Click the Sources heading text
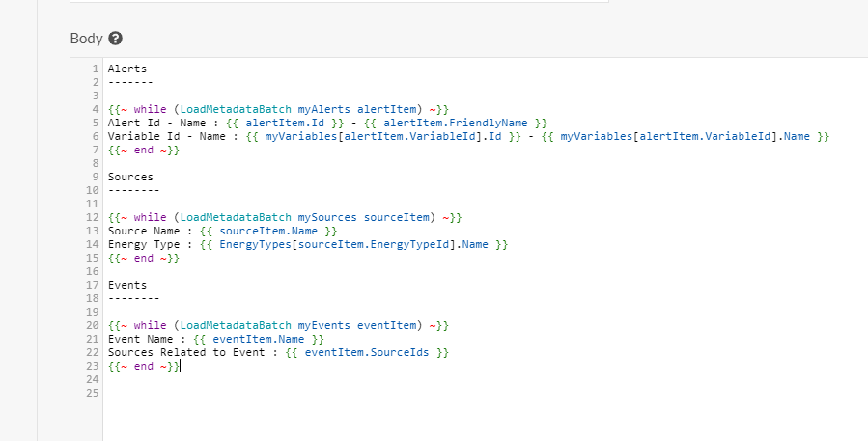 tap(130, 178)
